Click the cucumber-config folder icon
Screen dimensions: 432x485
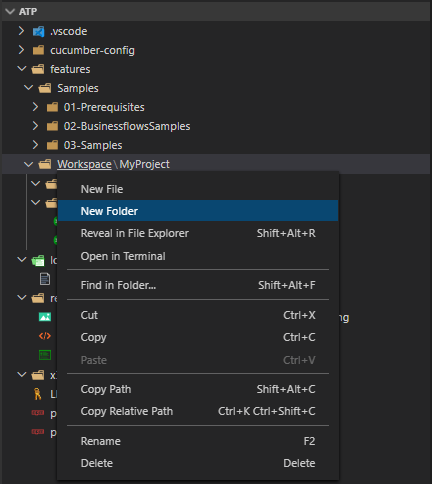pyautogui.click(x=38, y=50)
